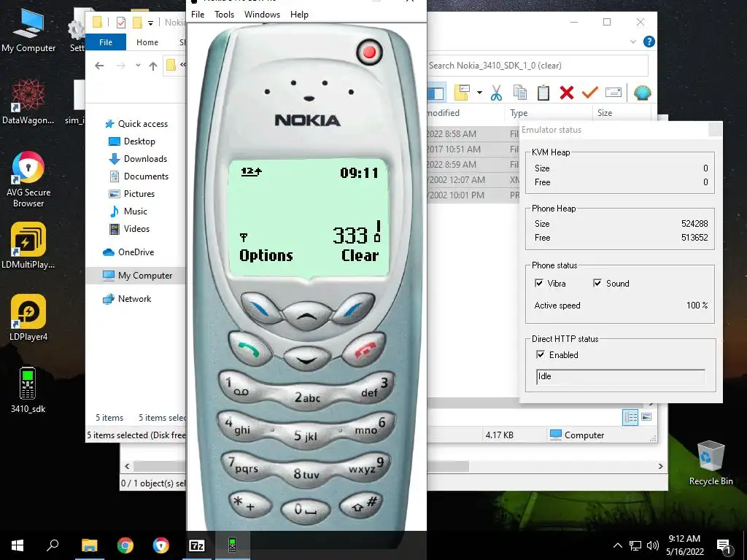
Task: Switch to details view button in Explorer
Action: [x=630, y=418]
